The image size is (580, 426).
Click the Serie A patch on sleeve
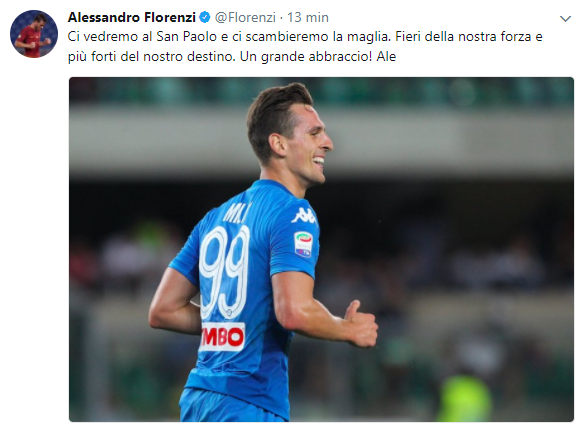[303, 244]
